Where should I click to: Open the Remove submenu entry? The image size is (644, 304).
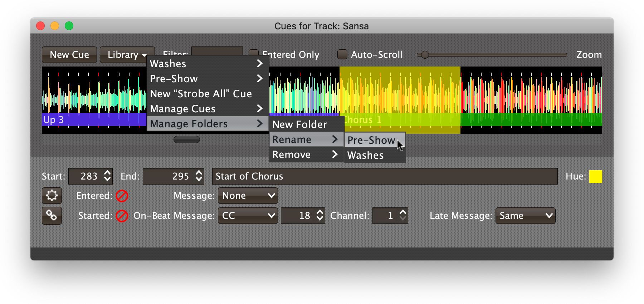306,155
